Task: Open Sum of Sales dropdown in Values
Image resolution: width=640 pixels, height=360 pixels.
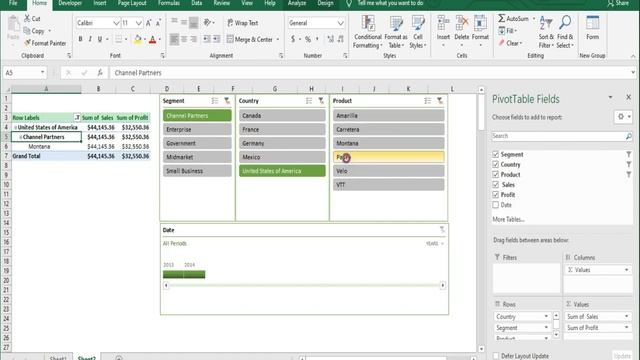Action: click(627, 316)
